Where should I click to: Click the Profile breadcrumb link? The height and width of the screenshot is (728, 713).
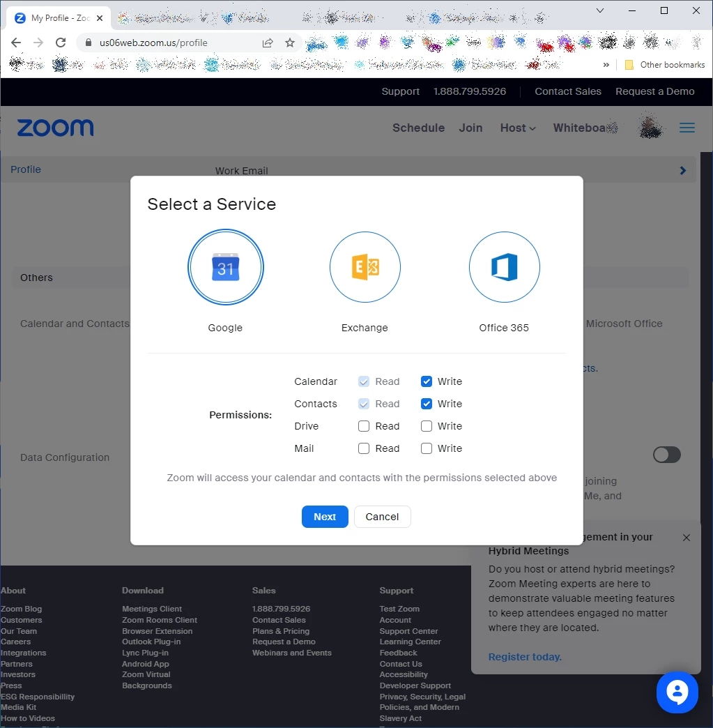(26, 169)
